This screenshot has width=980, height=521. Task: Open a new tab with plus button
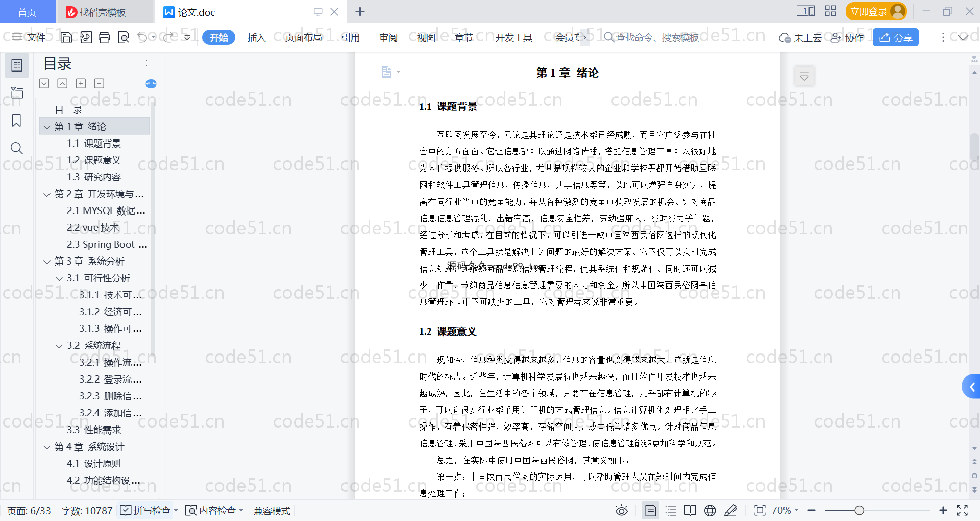tap(360, 11)
